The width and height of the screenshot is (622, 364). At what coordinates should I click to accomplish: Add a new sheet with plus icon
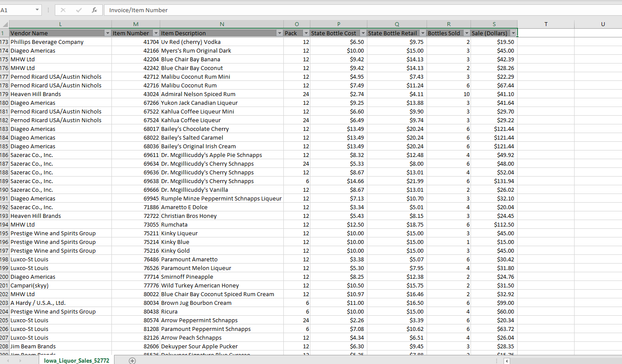[132, 361]
